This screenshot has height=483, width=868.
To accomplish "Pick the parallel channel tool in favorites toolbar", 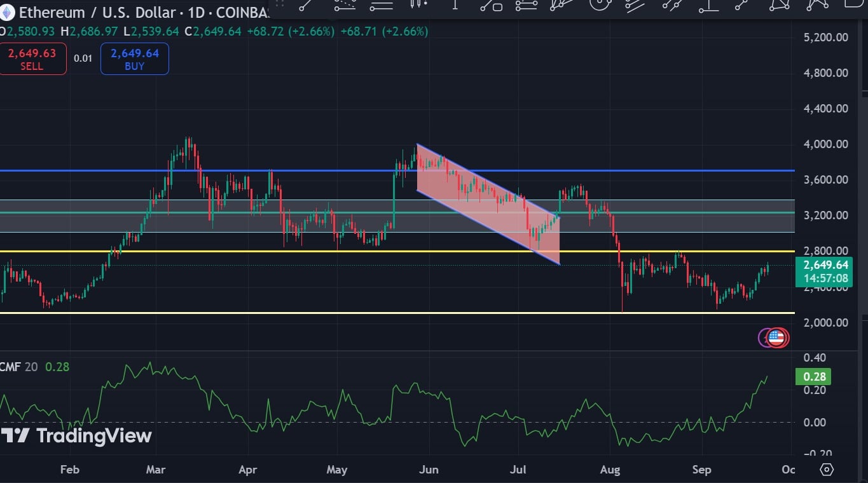I will [635, 5].
